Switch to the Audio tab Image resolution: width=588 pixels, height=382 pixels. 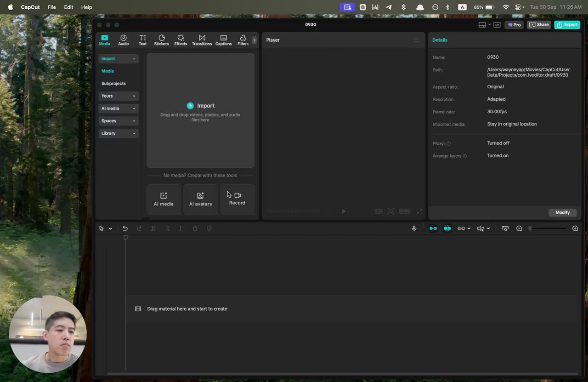click(123, 40)
